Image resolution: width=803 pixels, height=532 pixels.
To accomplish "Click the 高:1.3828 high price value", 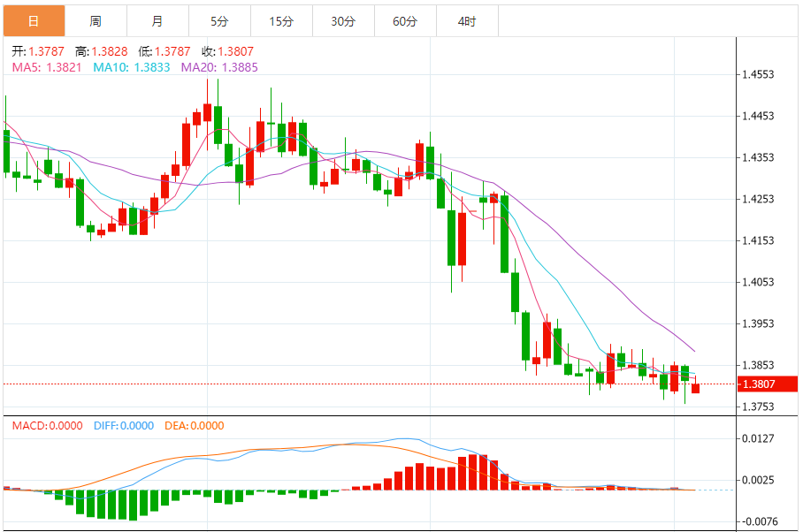I will coord(102,51).
